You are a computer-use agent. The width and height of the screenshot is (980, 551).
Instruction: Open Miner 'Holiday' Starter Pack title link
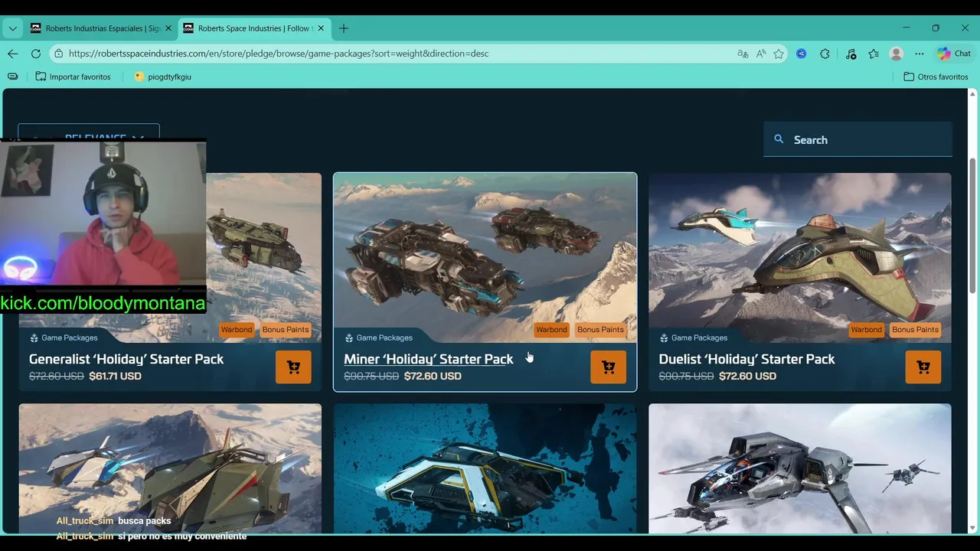click(x=429, y=359)
